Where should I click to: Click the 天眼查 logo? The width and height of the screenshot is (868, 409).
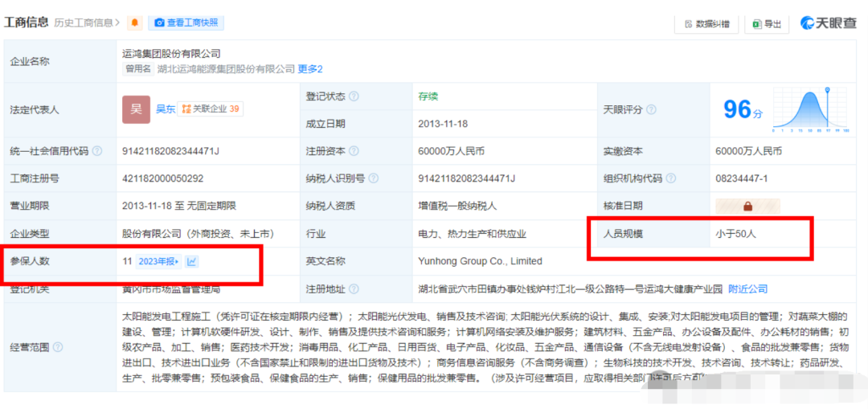point(829,23)
